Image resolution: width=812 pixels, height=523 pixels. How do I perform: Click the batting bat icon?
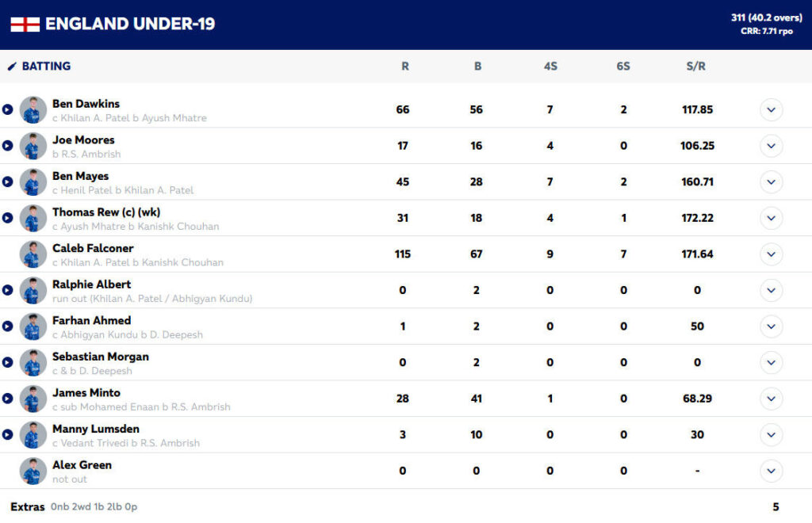(x=12, y=67)
